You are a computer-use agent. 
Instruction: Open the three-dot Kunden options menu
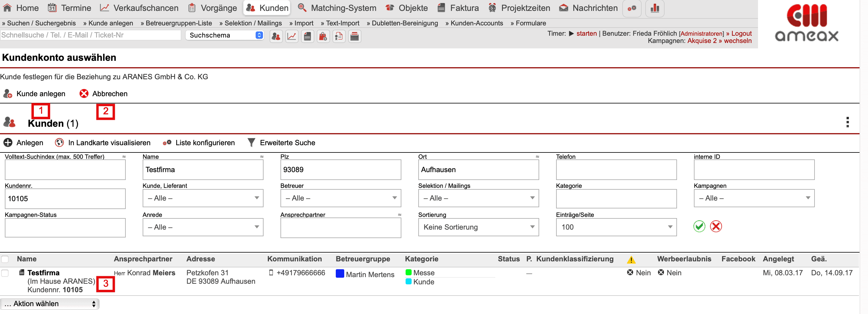(847, 122)
